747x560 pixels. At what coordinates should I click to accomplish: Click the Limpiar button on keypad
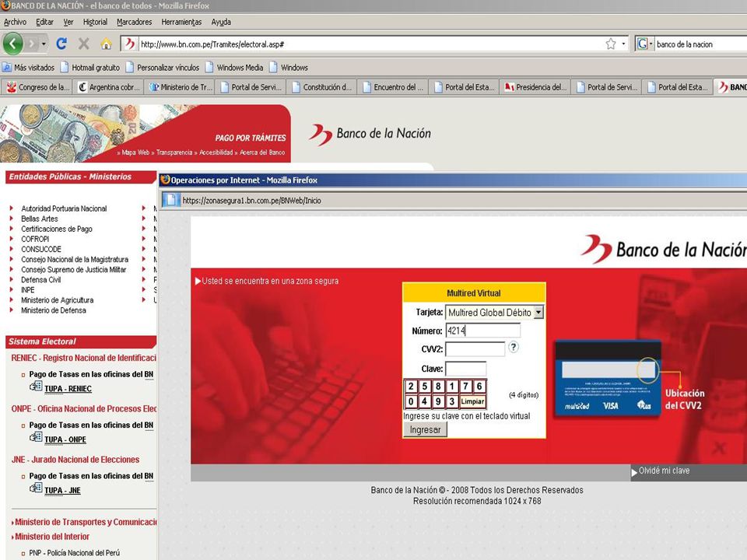click(472, 401)
